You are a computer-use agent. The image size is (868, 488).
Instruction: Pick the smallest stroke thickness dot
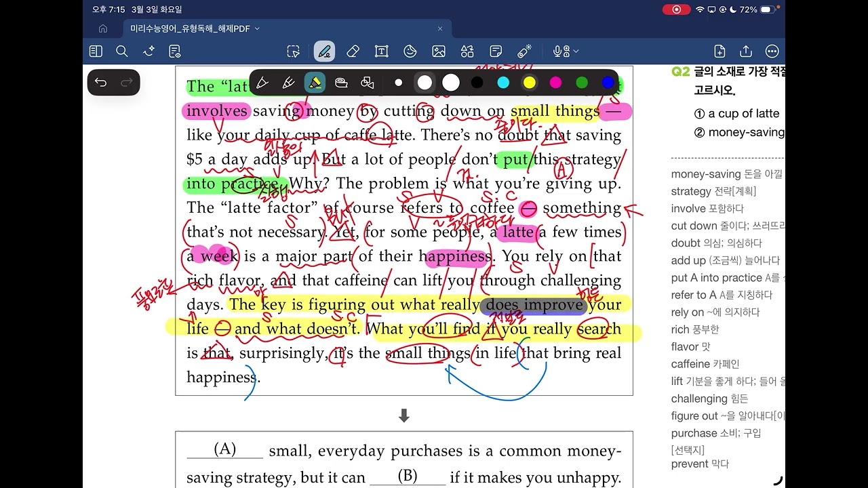click(399, 83)
